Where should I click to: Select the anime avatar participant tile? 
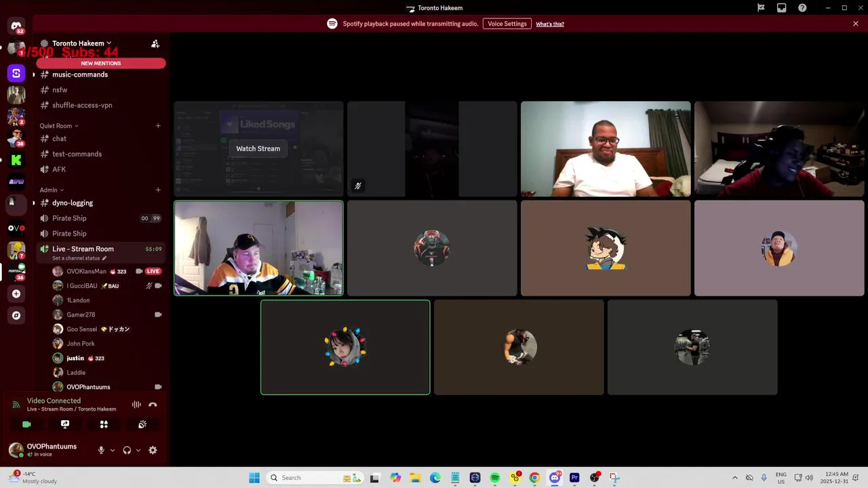[x=606, y=248]
